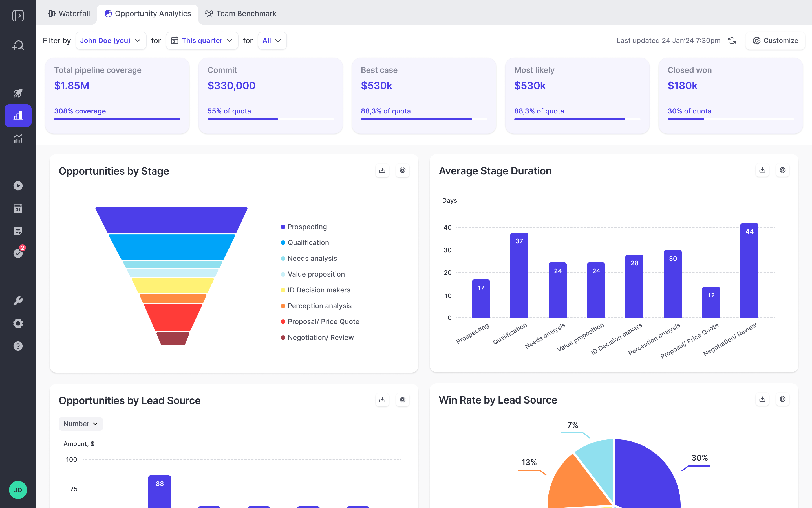The height and width of the screenshot is (508, 812).
Task: Expand the collapsed sidebar panel icon
Action: (x=18, y=16)
